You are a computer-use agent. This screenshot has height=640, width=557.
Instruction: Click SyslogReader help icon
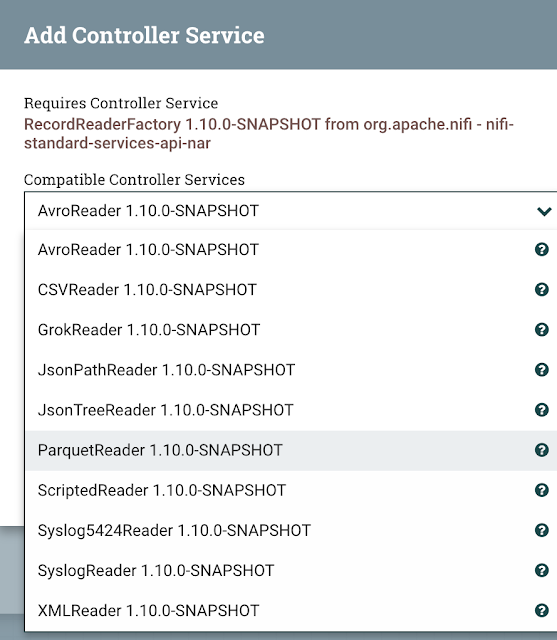pos(541,570)
